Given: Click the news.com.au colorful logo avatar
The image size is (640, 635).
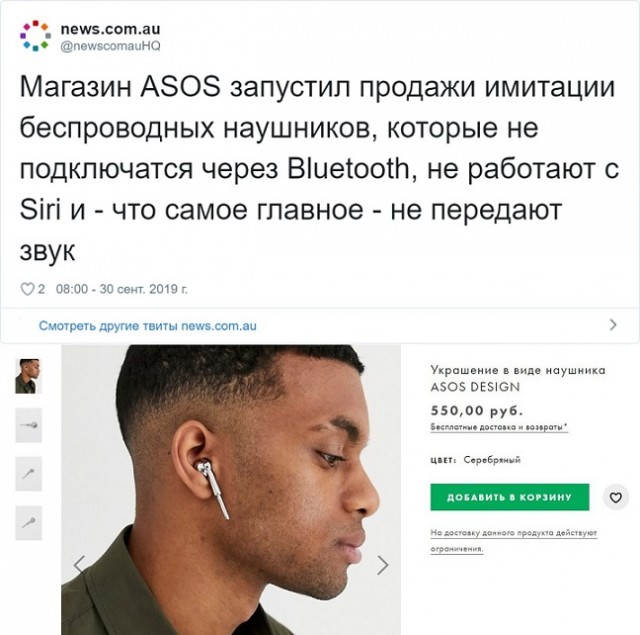Looking at the screenshot, I should [36, 36].
